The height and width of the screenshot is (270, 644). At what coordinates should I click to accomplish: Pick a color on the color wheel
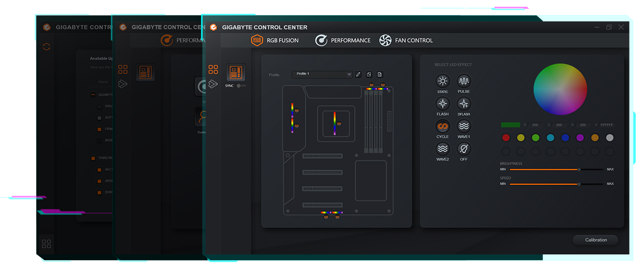[x=560, y=89]
